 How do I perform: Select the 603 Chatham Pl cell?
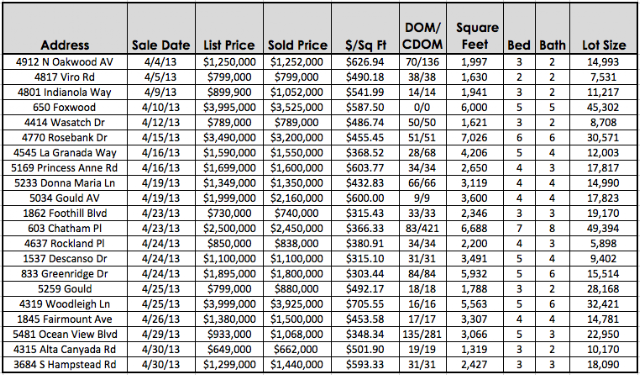coord(65,228)
